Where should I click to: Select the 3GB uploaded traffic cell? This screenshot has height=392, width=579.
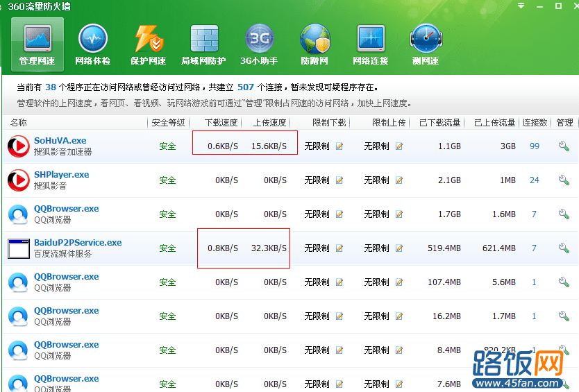pyautogui.click(x=508, y=146)
